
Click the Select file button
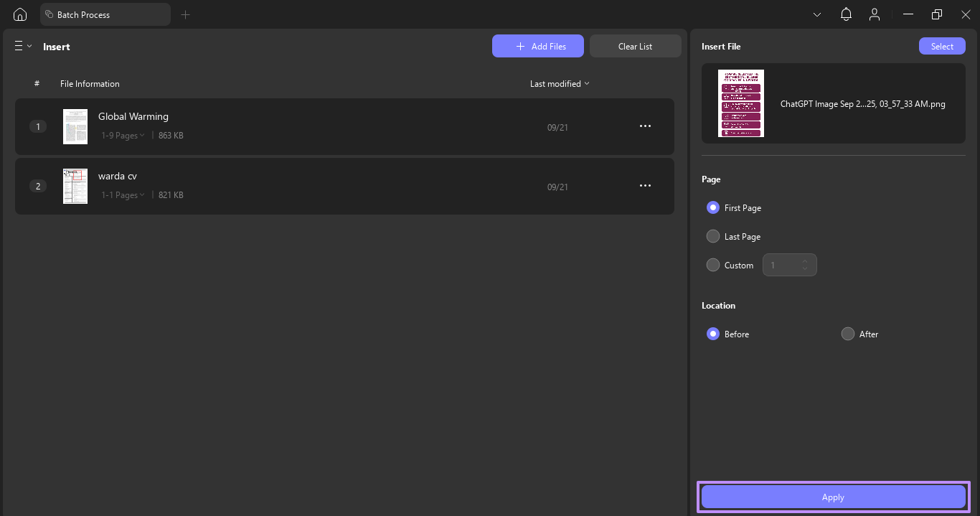coord(942,46)
